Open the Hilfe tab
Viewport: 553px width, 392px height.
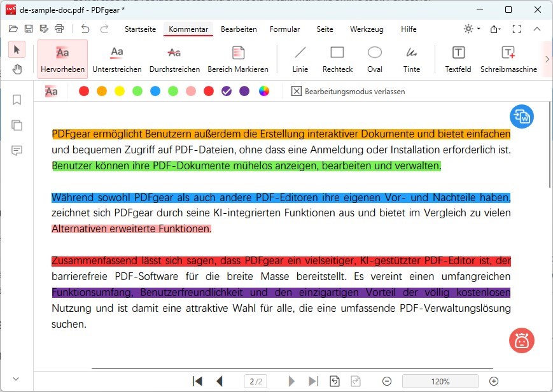coord(409,29)
